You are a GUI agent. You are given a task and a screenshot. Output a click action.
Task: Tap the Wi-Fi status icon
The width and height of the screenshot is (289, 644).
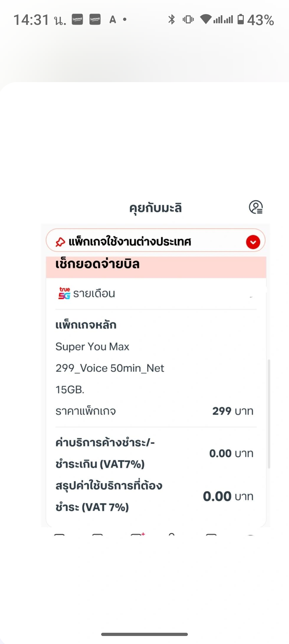pyautogui.click(x=206, y=20)
